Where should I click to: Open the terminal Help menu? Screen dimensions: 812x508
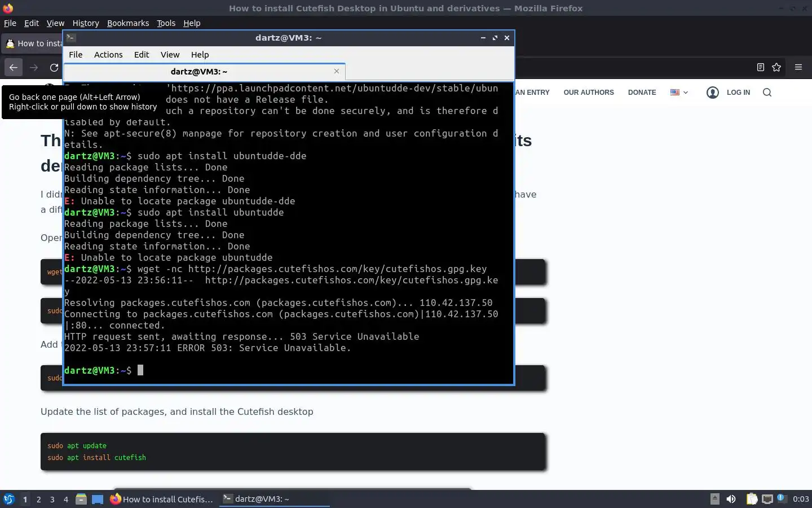[x=200, y=55]
